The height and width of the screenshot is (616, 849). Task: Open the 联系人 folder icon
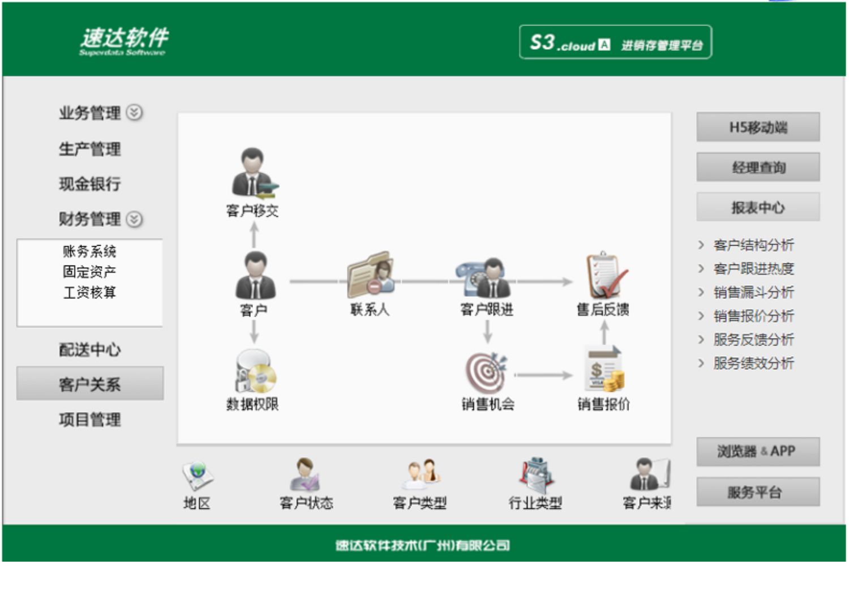coord(371,275)
